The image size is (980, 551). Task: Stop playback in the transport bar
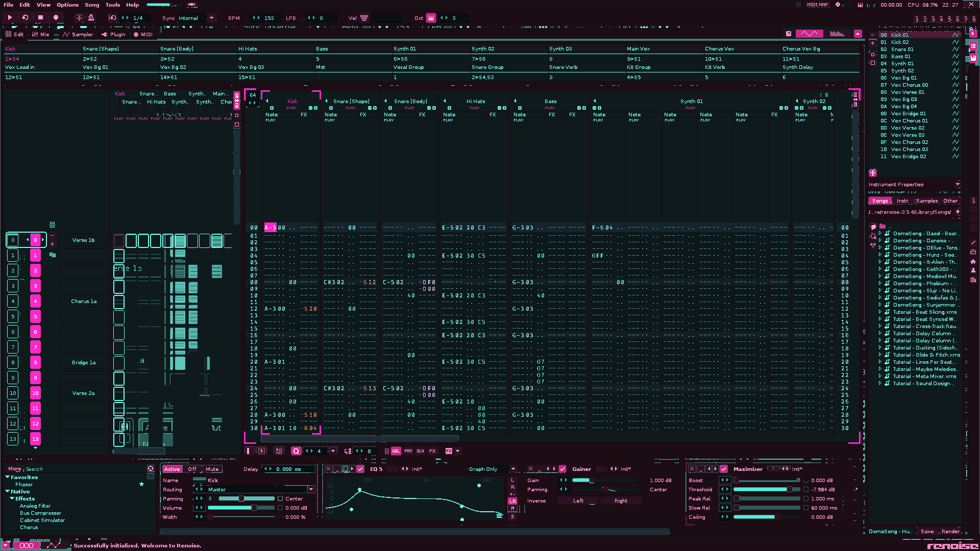tap(40, 18)
